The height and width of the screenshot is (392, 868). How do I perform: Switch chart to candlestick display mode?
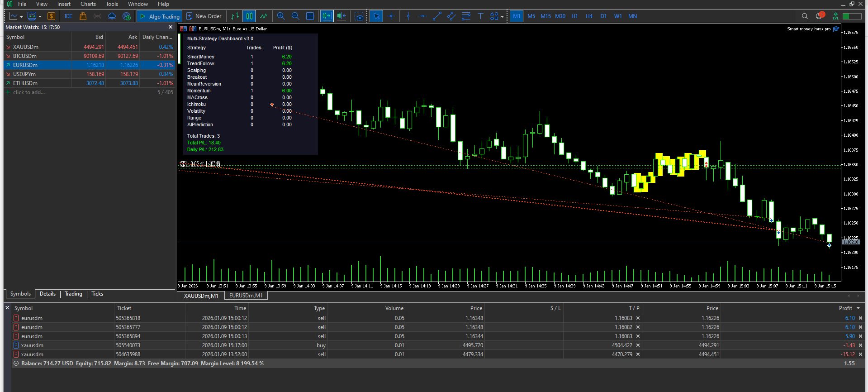(249, 16)
